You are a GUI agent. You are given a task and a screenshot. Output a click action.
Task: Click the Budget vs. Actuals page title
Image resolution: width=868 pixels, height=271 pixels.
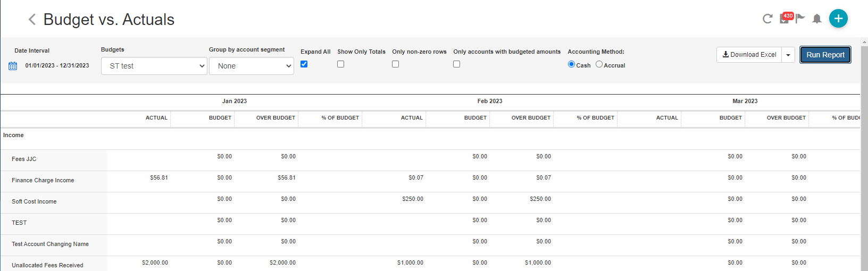pyautogui.click(x=109, y=20)
